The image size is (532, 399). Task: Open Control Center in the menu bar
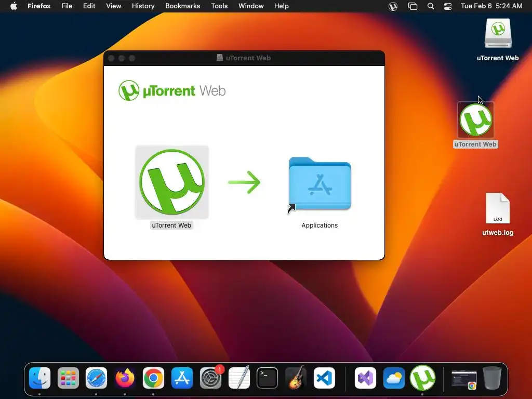click(448, 6)
